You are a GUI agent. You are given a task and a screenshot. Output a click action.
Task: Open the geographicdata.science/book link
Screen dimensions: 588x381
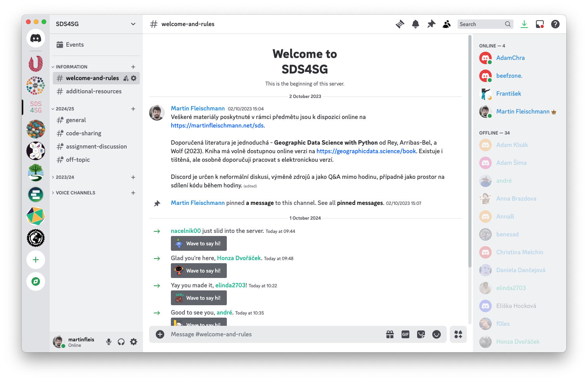click(x=366, y=151)
